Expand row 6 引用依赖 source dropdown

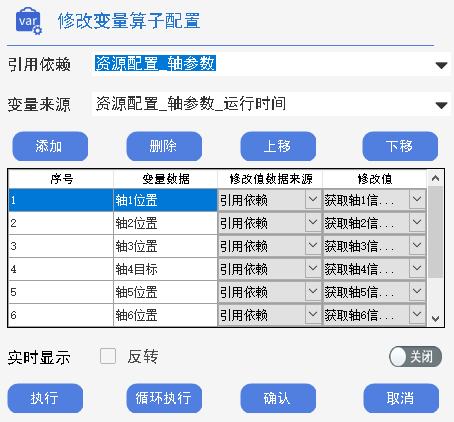point(313,314)
